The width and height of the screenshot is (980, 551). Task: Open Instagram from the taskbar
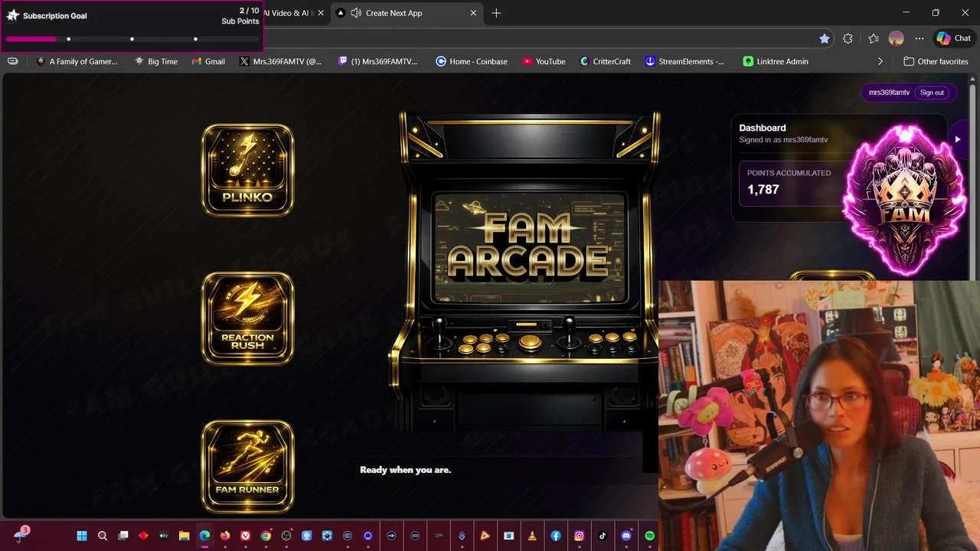click(580, 536)
